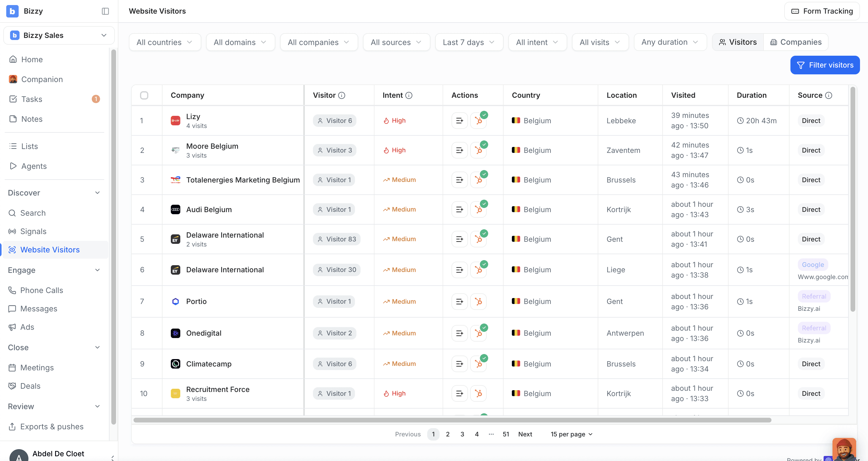868x461 pixels.
Task: Change the 15 per page setting
Action: point(571,434)
